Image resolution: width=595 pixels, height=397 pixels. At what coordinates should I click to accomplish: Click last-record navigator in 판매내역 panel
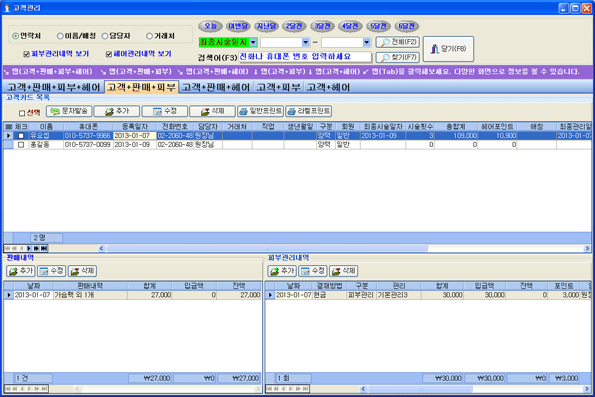tap(44, 389)
